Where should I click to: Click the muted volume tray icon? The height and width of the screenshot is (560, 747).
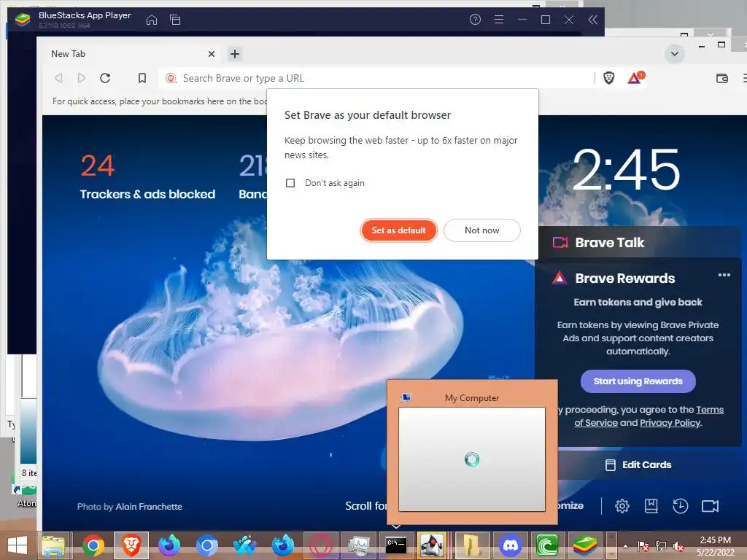pos(678,546)
